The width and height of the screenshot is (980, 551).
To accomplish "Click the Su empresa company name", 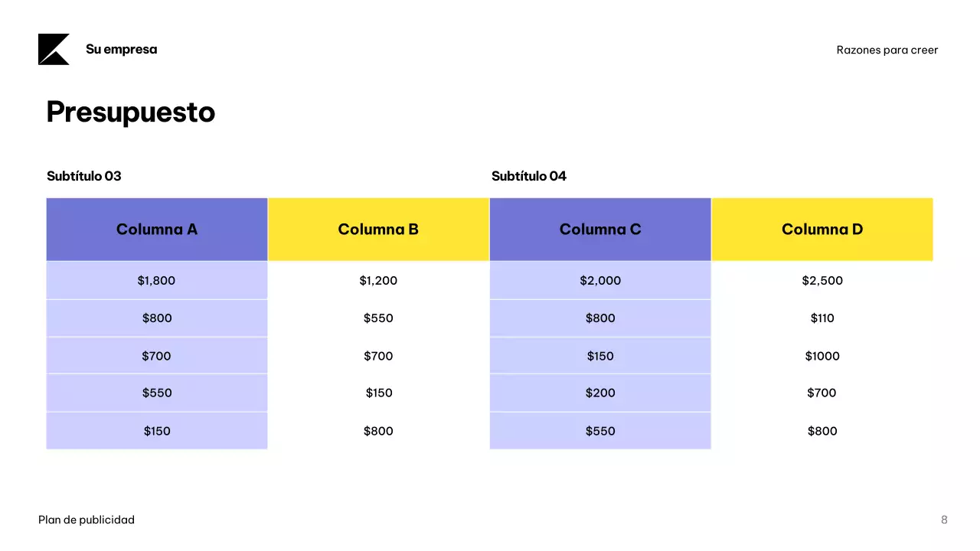I will coord(121,50).
